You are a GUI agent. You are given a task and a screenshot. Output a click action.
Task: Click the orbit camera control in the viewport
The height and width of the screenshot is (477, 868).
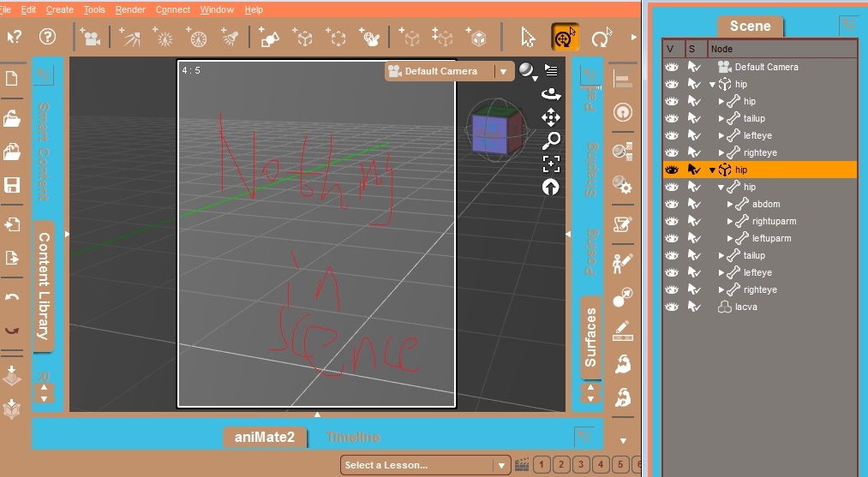pyautogui.click(x=551, y=94)
